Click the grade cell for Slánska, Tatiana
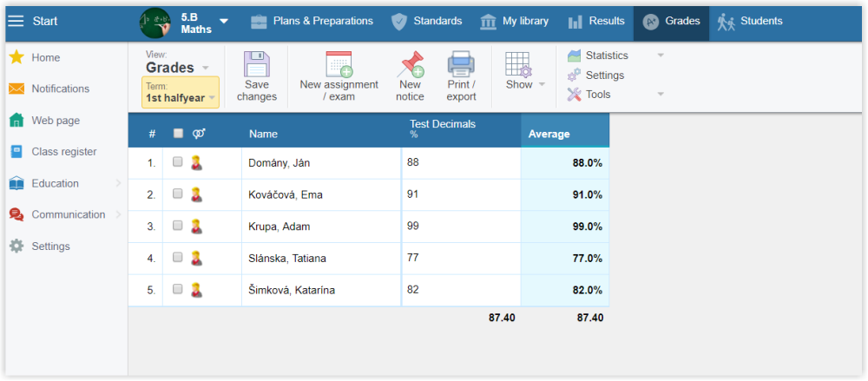Image resolution: width=868 pixels, height=381 pixels. (x=460, y=258)
